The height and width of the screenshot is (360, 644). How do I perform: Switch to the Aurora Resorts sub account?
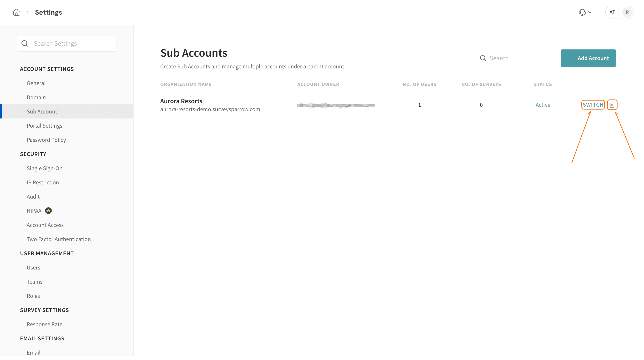(593, 105)
